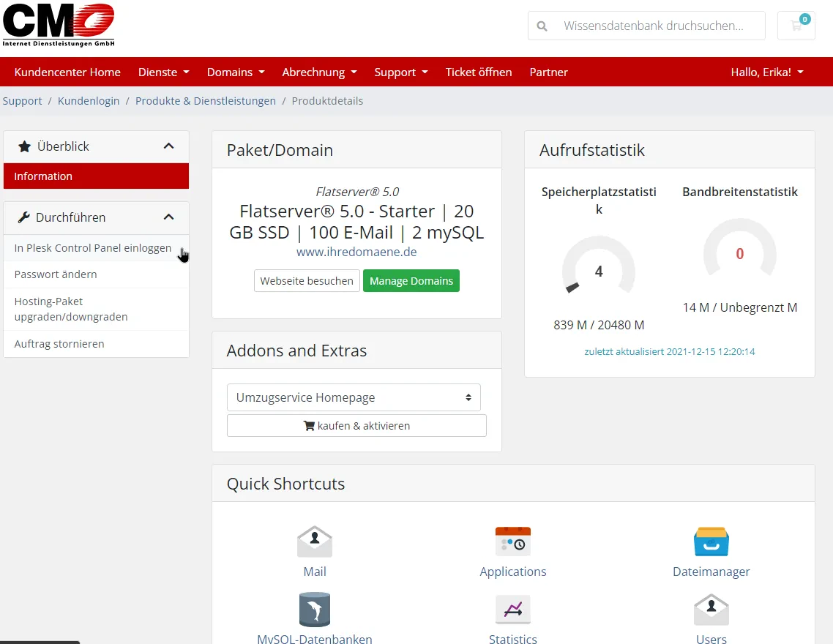Image resolution: width=833 pixels, height=644 pixels.
Task: Click the Dateimanager shortcut label
Action: (711, 572)
